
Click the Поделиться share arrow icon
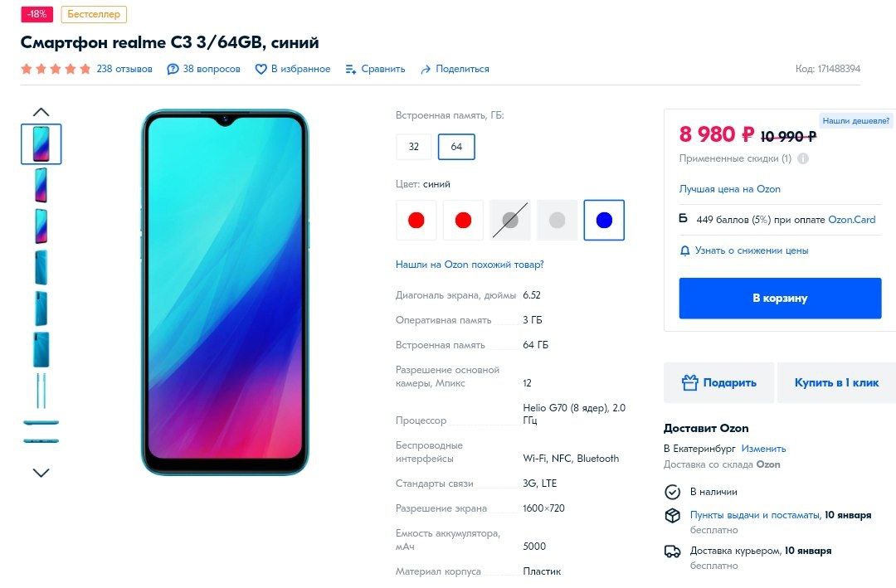coord(425,69)
